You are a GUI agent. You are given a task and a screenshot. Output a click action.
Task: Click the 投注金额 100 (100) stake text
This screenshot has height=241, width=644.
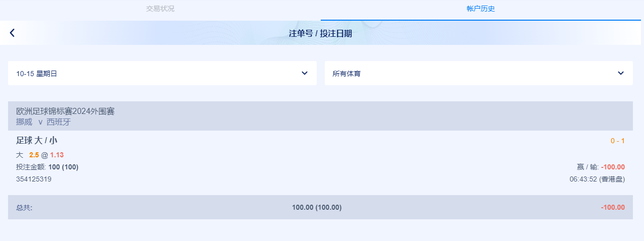coord(47,167)
